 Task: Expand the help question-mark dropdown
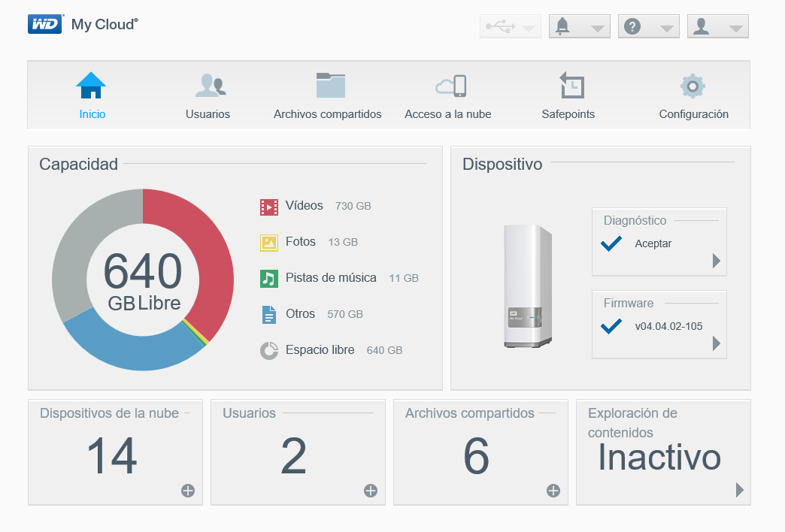(648, 26)
